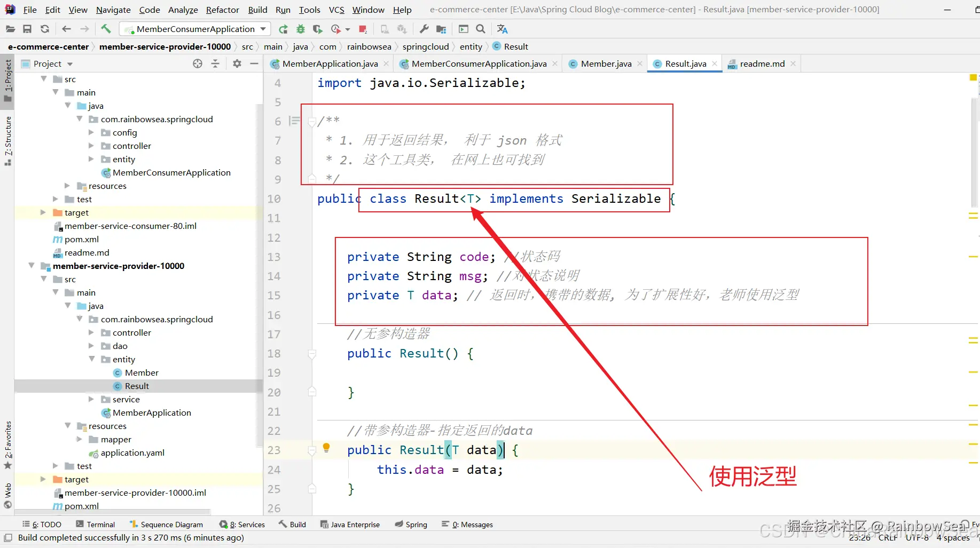Toggle tool window bars in the status bar corner
The image size is (980, 548).
coord(8,538)
